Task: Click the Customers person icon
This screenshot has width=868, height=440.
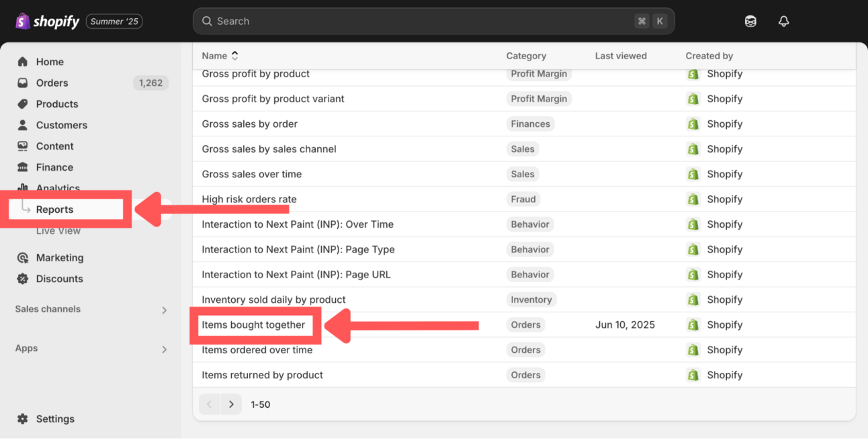Action: click(x=23, y=125)
